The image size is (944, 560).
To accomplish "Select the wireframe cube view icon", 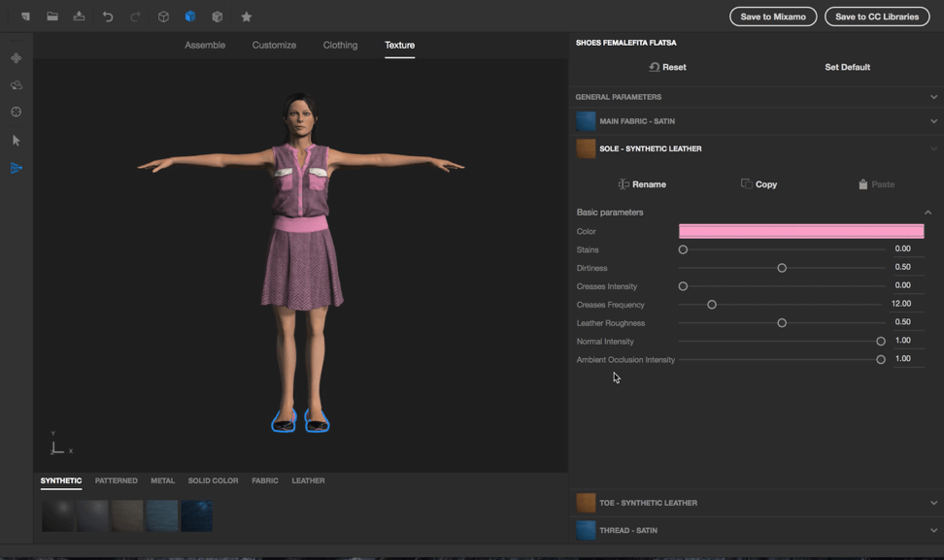I will tap(163, 16).
